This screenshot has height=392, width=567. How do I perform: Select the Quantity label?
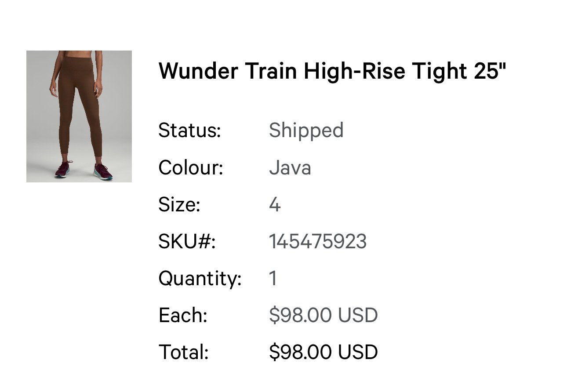click(x=200, y=279)
